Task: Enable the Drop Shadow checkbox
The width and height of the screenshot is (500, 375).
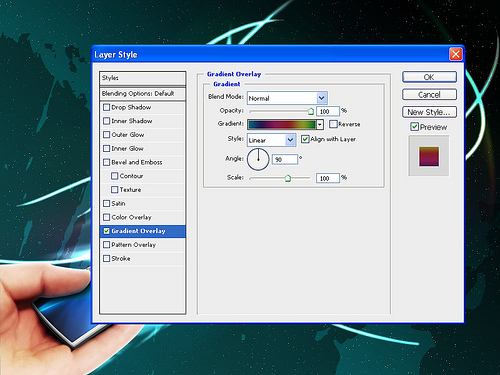Action: (107, 107)
